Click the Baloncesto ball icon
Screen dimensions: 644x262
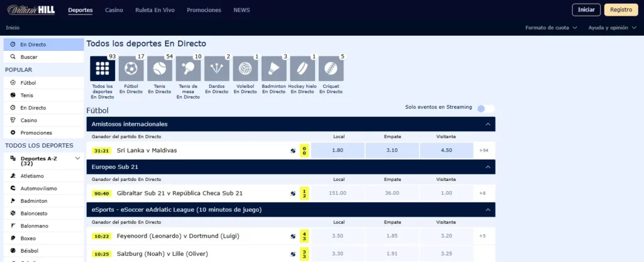pyautogui.click(x=13, y=213)
